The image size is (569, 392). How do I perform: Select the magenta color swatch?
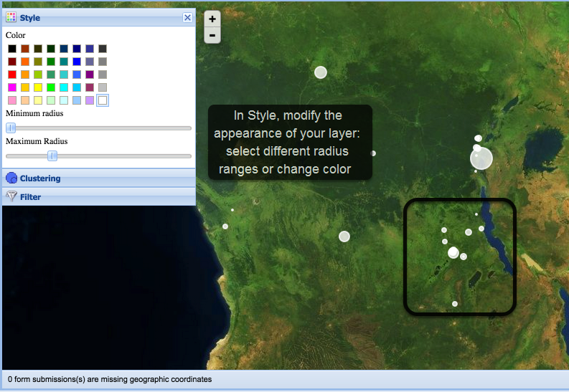[12, 87]
